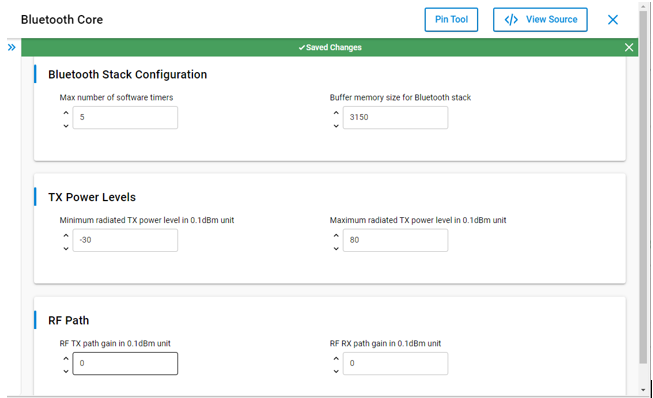Click the Bluetooth Stack Configuration heading

[127, 75]
